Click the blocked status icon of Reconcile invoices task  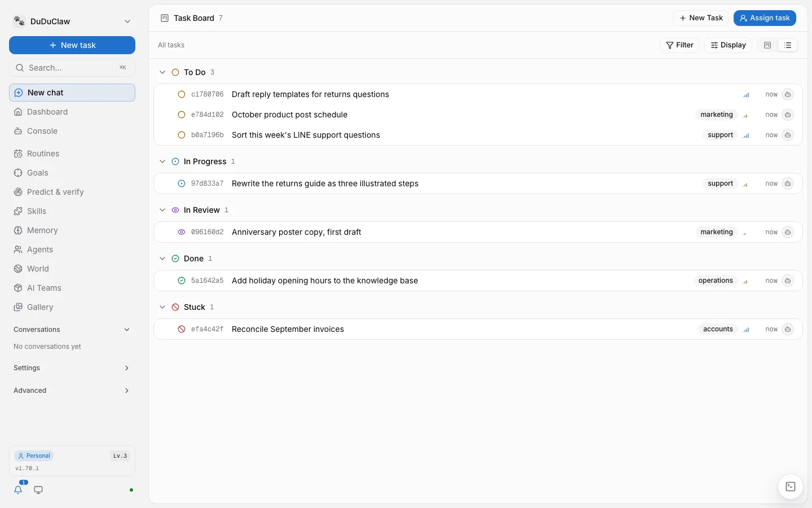pos(182,329)
